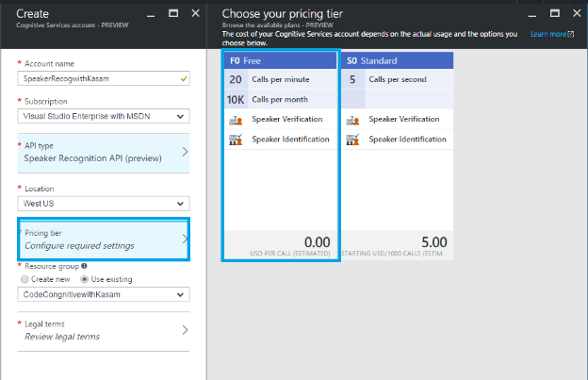
Task: Click the Speaker Verification icon in Standard tier
Action: [351, 120]
